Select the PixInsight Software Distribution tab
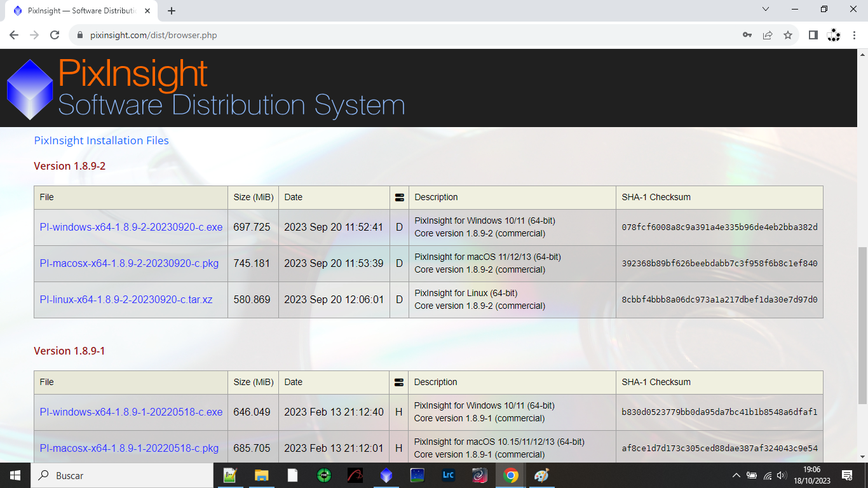Screen dimensions: 868x488 (x=83, y=11)
